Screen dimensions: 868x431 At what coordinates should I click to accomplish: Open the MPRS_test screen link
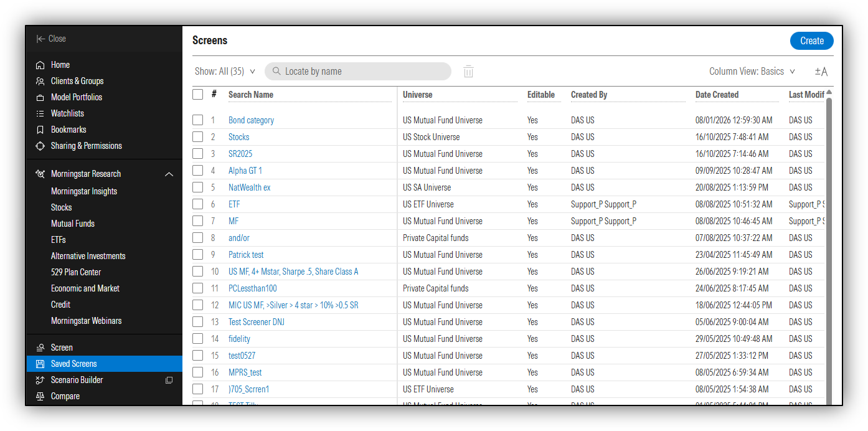(245, 372)
